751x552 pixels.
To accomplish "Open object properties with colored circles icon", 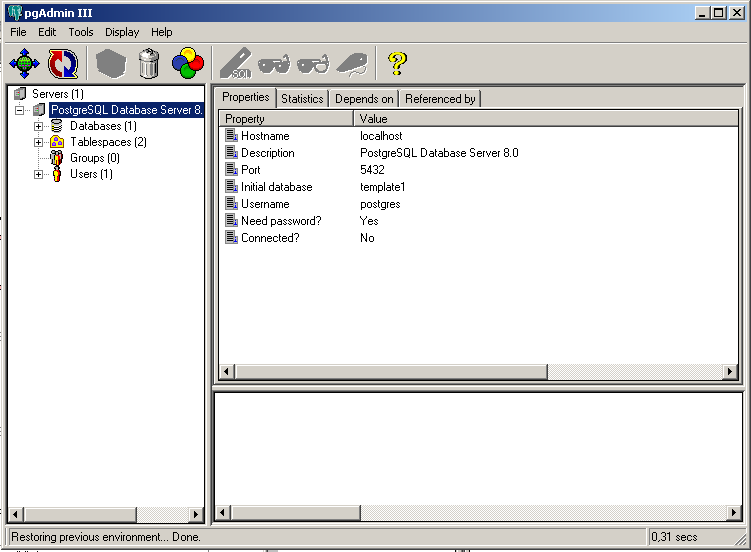I will pyautogui.click(x=188, y=63).
